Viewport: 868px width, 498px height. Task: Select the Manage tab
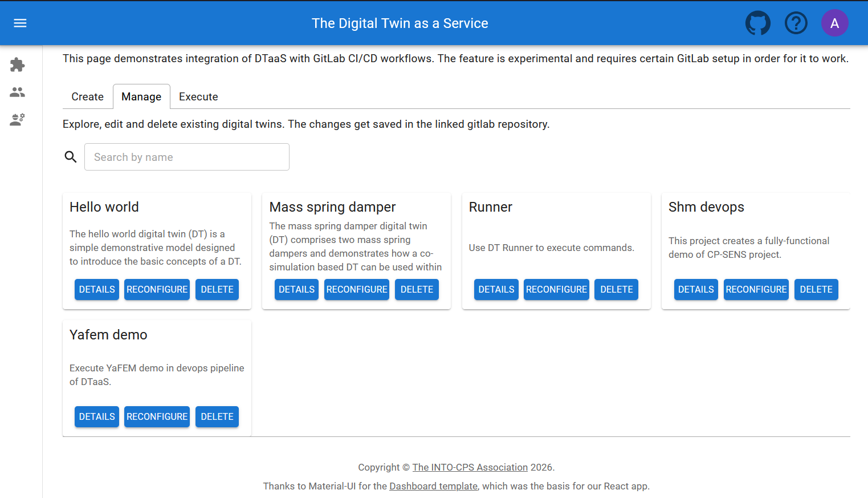[x=141, y=96]
